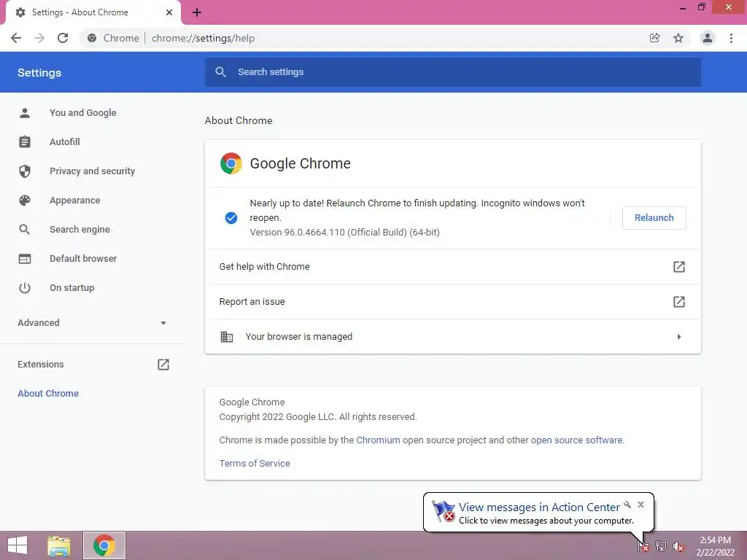This screenshot has height=560, width=747.
Task: Click the arrow on Your browser is managed row
Action: (x=679, y=337)
